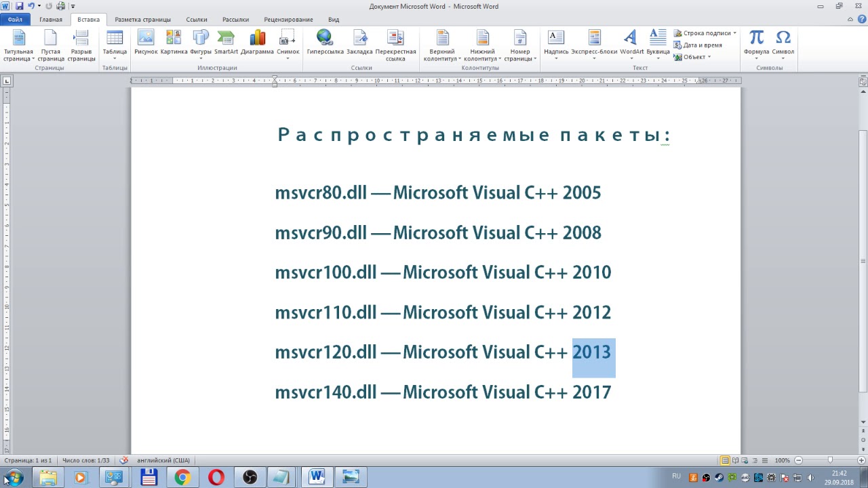The height and width of the screenshot is (488, 868).
Task: Click the RU language indicator
Action: click(676, 476)
